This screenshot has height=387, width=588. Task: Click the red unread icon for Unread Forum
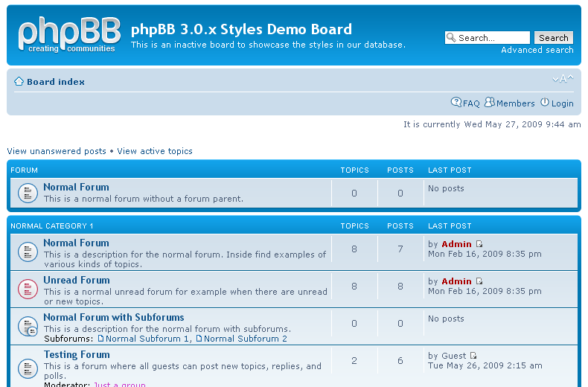pos(28,289)
